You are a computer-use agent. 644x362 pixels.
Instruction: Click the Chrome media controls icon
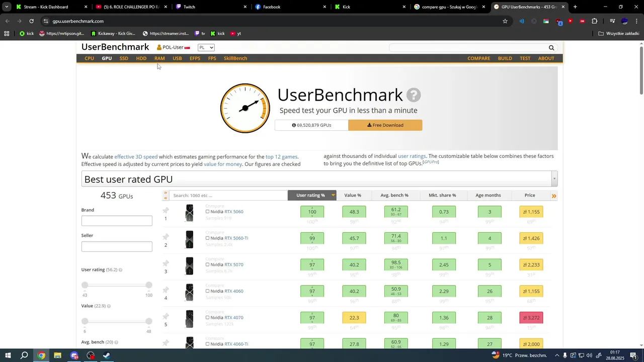612,21
